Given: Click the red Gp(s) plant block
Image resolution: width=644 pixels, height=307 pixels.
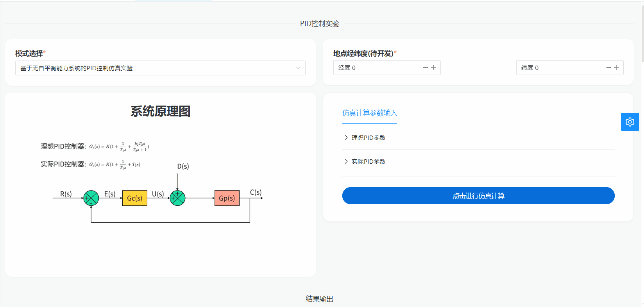Looking at the screenshot, I should tap(227, 198).
